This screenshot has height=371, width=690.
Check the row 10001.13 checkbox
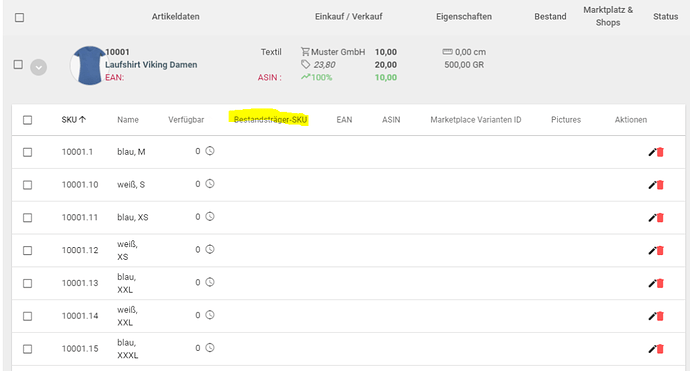pyautogui.click(x=27, y=283)
